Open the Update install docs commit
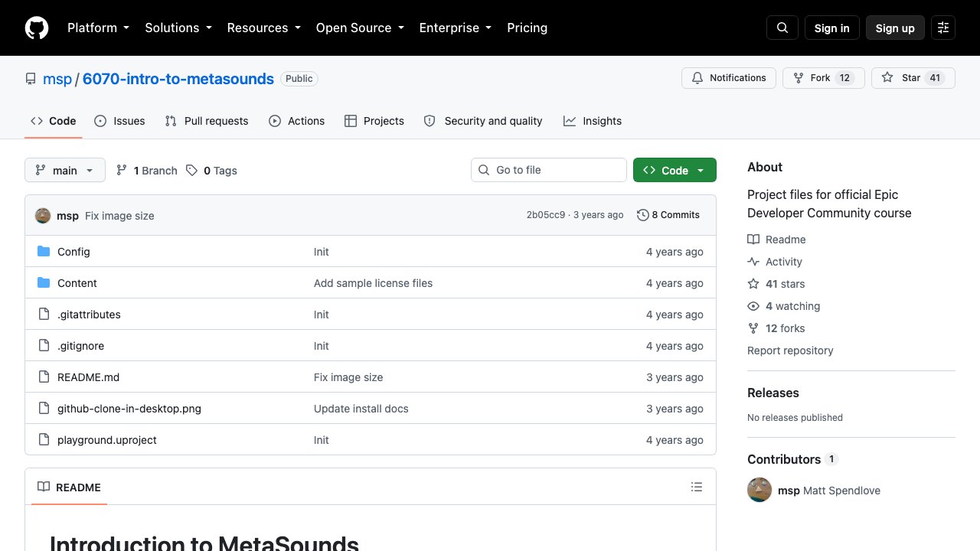Viewport: 980px width, 551px height. [361, 409]
